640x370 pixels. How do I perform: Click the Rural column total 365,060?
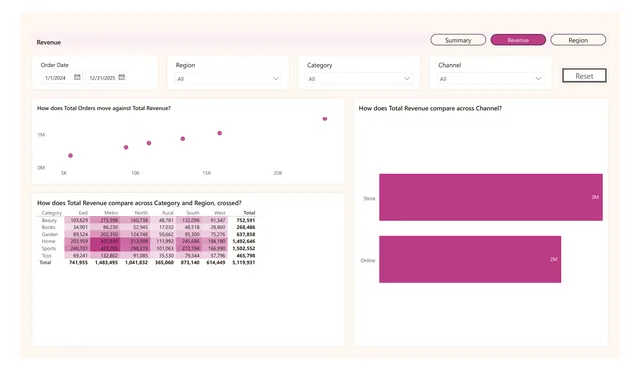(x=164, y=263)
